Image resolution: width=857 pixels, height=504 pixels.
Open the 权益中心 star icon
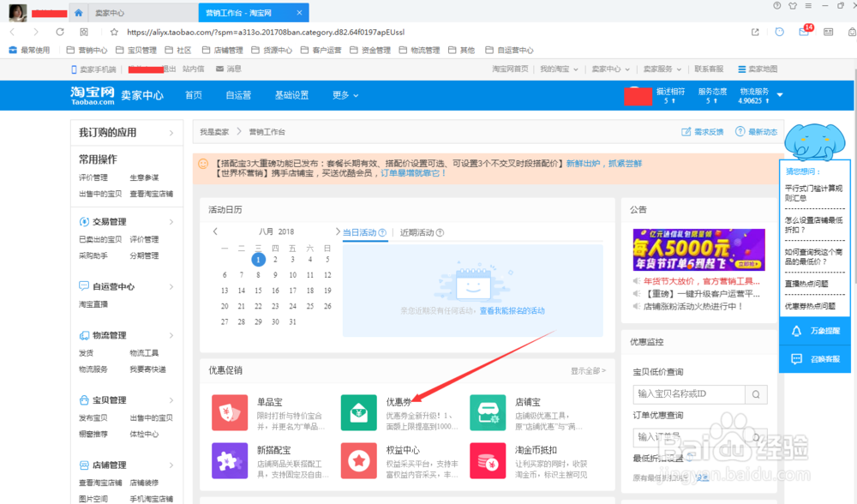click(x=358, y=461)
